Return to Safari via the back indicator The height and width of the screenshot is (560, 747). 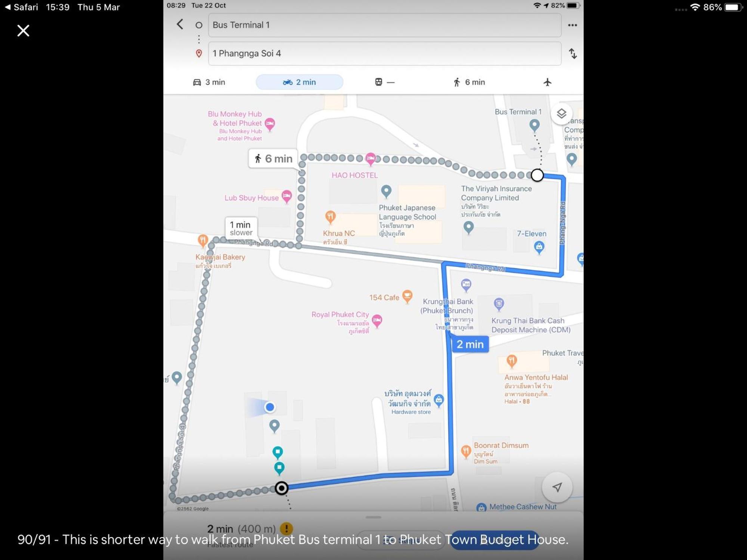coord(21,7)
